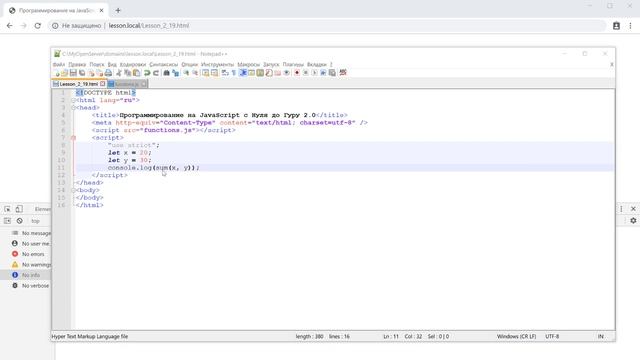Click the Save All toolbar icon
Image resolution: width=640 pixels, height=360 pixels.
coord(82,73)
